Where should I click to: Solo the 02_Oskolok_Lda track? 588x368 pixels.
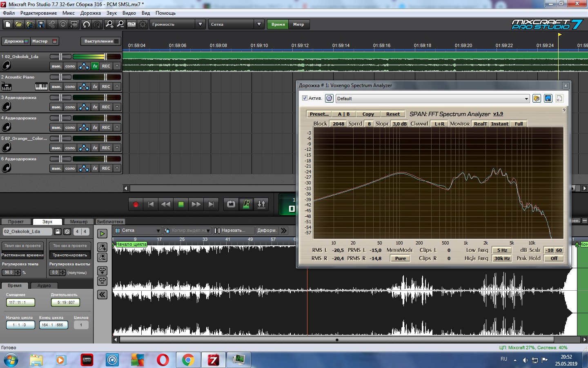click(x=70, y=66)
